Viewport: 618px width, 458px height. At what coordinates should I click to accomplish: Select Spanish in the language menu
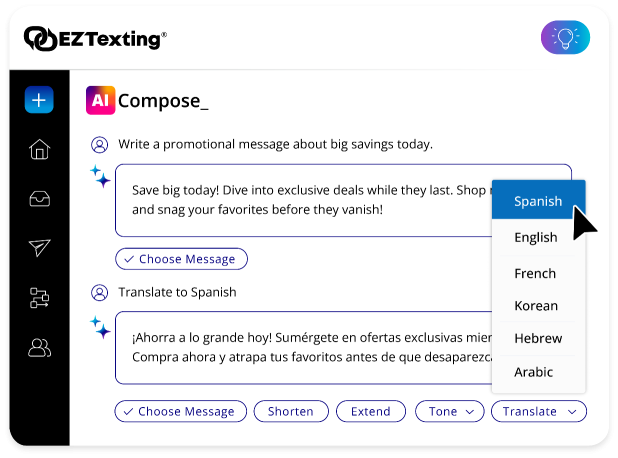(538, 201)
